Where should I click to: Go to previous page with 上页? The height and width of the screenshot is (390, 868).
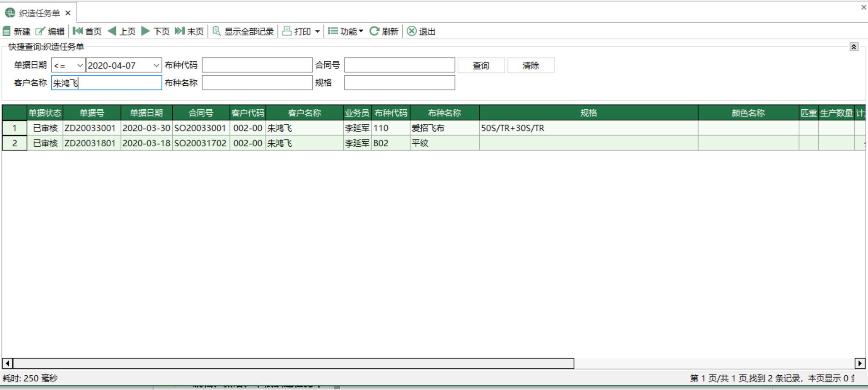pos(122,31)
